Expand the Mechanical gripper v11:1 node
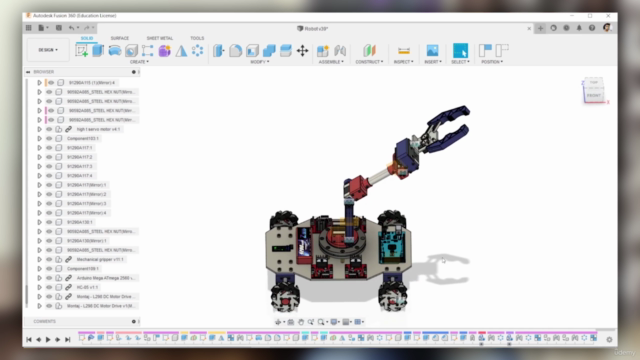The image size is (640, 360). coord(40,259)
